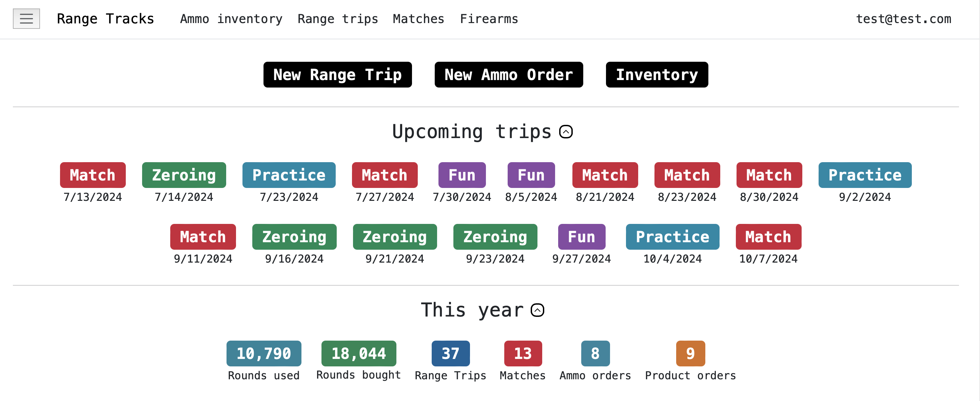Image resolution: width=980 pixels, height=401 pixels.
Task: Click the Rounds used label
Action: click(264, 376)
